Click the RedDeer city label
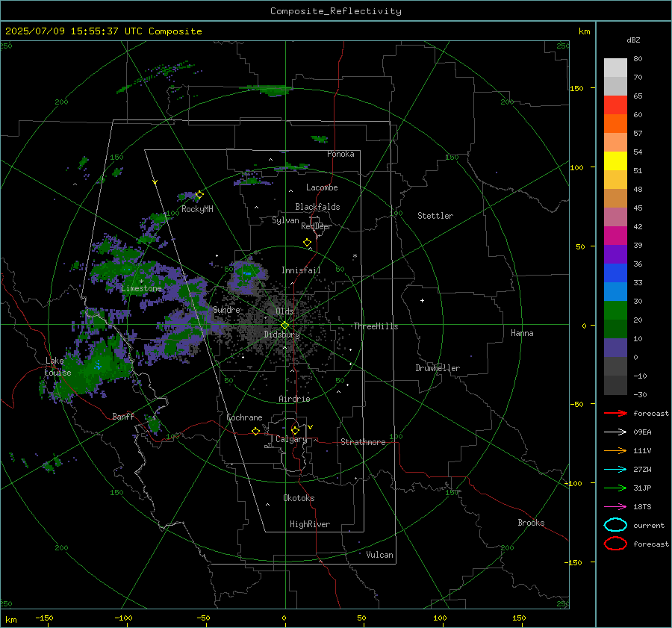Screen dimensions: 672x628 click(317, 226)
